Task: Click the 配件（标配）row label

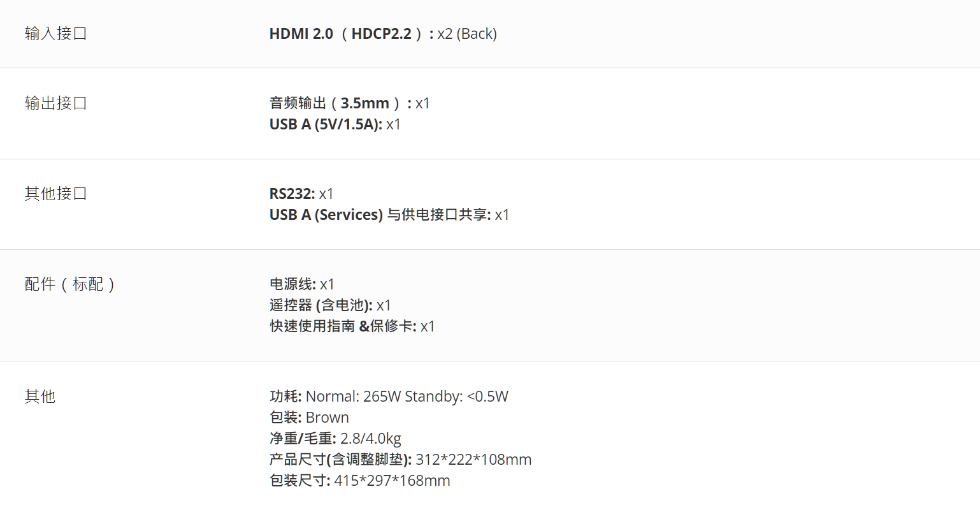Action: click(x=71, y=284)
